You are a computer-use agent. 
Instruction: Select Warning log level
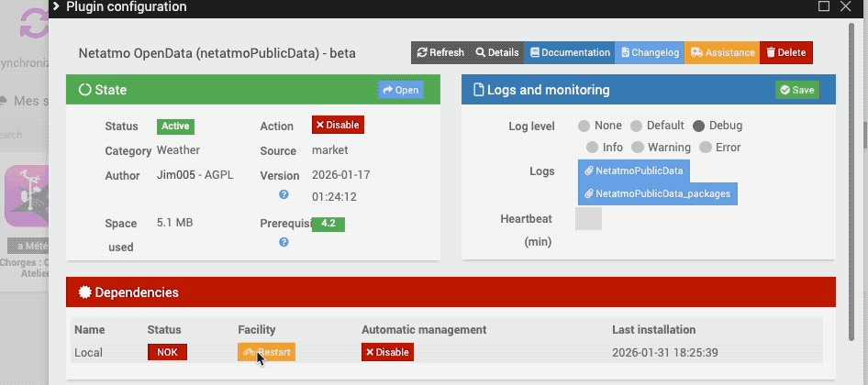[638, 148]
